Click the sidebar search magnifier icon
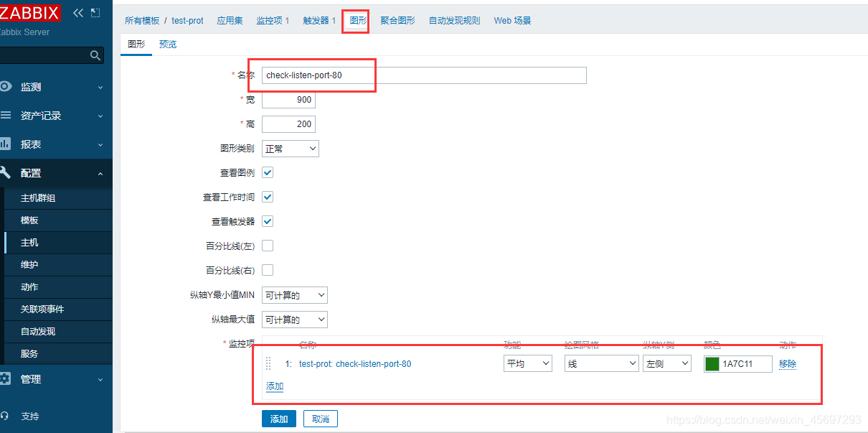 coord(95,55)
